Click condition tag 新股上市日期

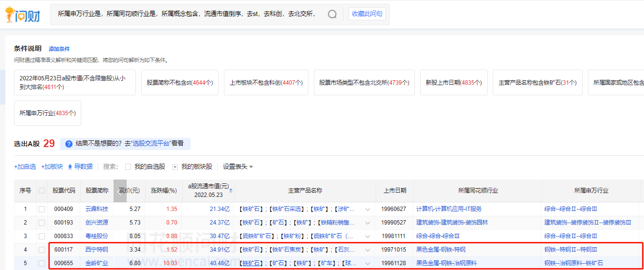(x=454, y=82)
